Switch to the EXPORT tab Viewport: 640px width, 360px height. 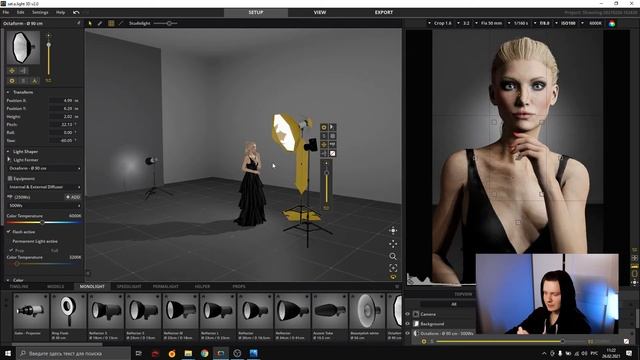pyautogui.click(x=384, y=13)
